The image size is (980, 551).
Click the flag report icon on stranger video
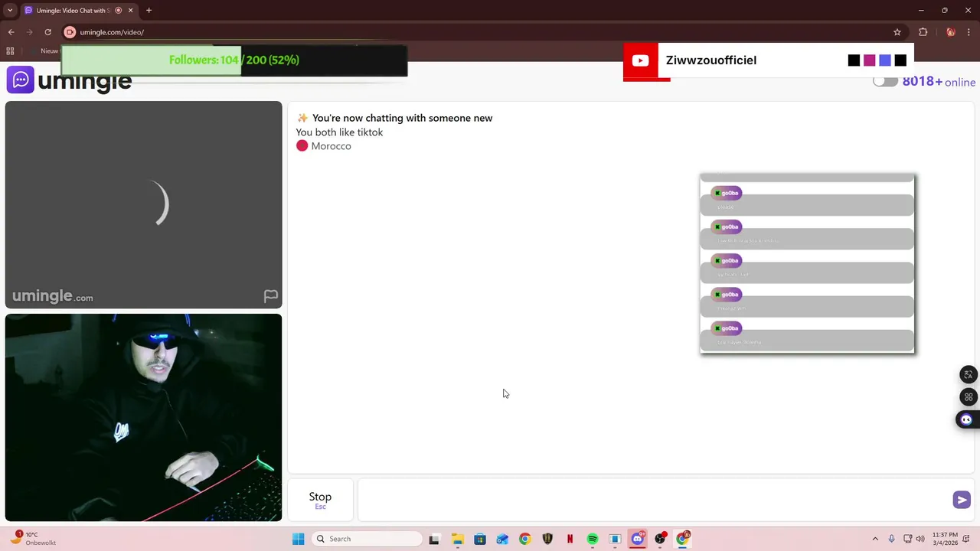(270, 296)
